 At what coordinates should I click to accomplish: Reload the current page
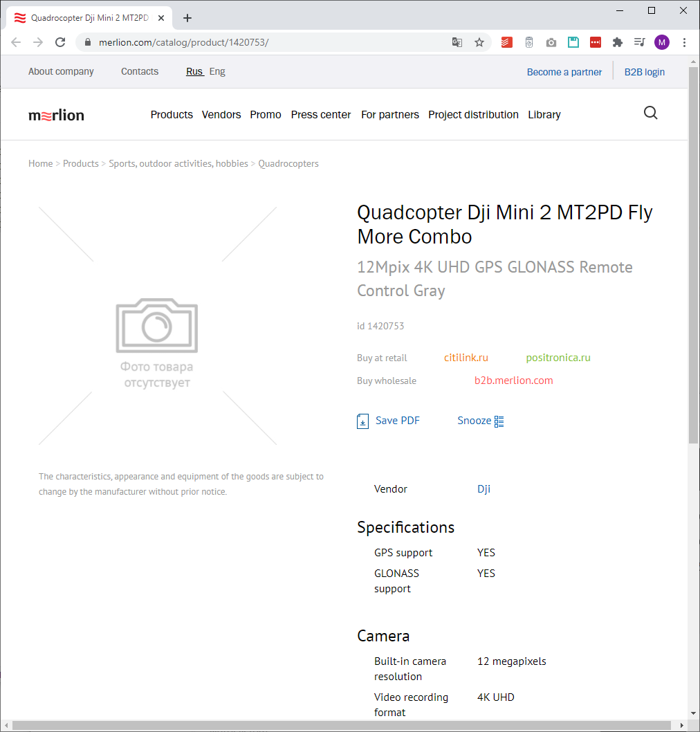click(60, 42)
